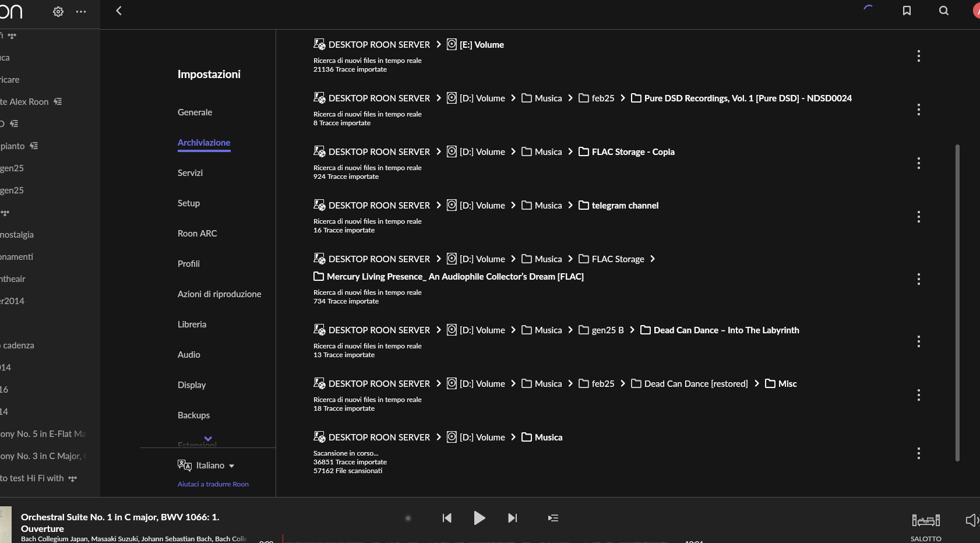Select the SALOTTO zone icon
Screen dimensions: 980x543
[926, 520]
